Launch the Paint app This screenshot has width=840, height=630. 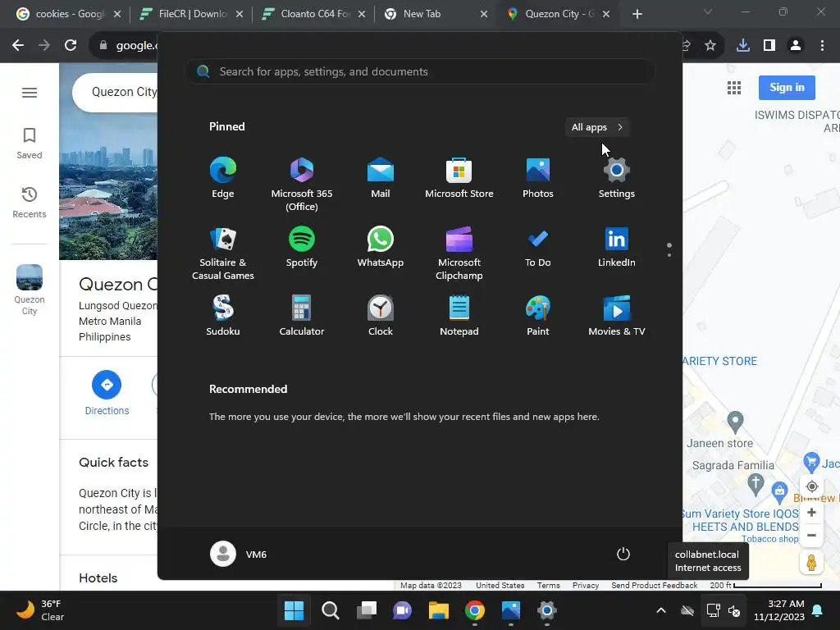click(x=538, y=316)
